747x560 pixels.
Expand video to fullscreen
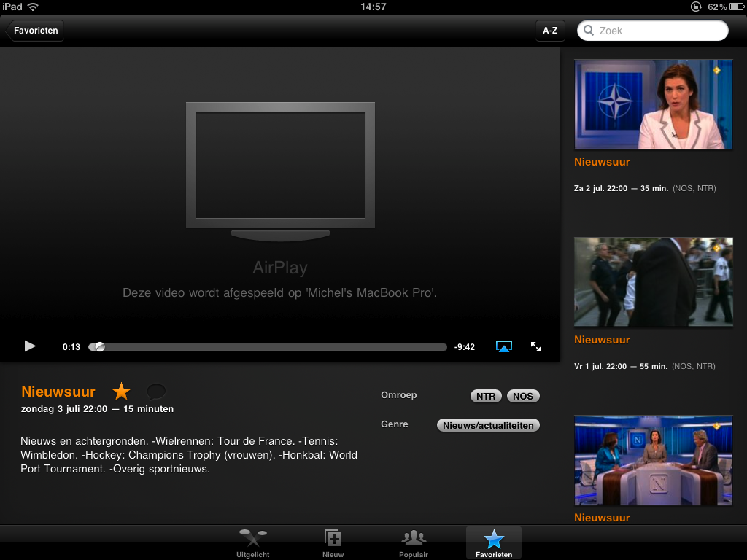535,346
